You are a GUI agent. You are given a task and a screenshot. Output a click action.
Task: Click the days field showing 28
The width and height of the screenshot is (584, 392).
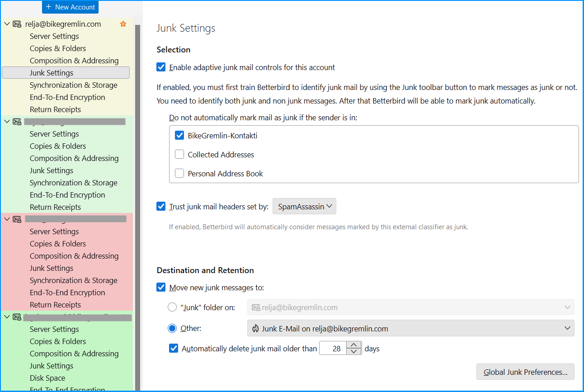pos(333,348)
